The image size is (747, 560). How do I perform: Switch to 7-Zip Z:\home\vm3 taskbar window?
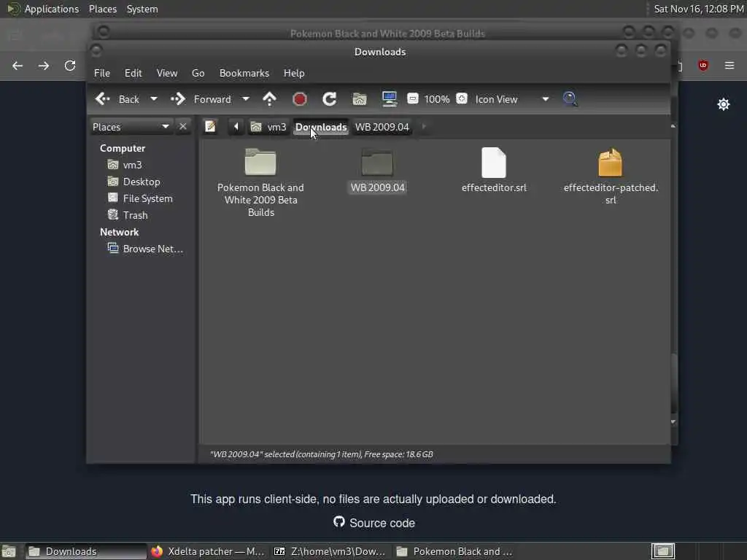coord(330,551)
